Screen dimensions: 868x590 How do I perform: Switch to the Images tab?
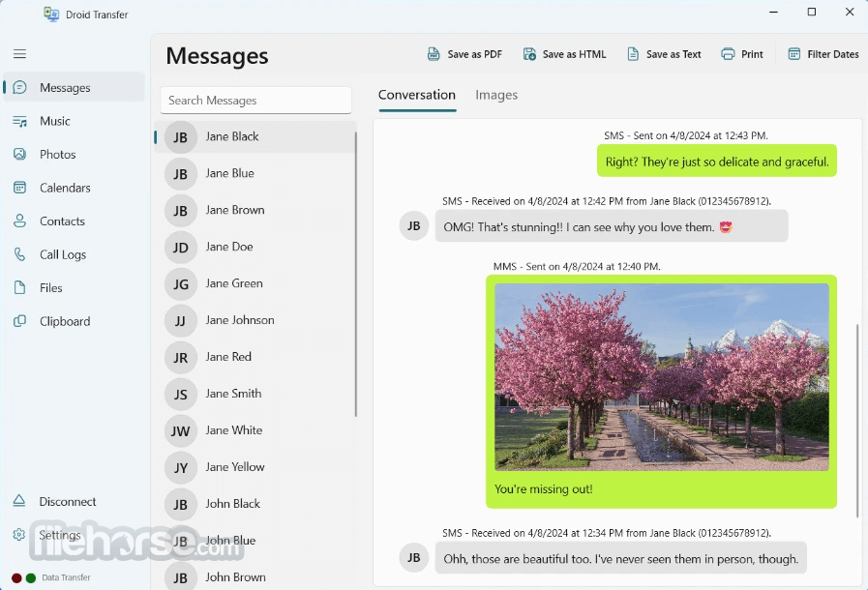coord(496,95)
